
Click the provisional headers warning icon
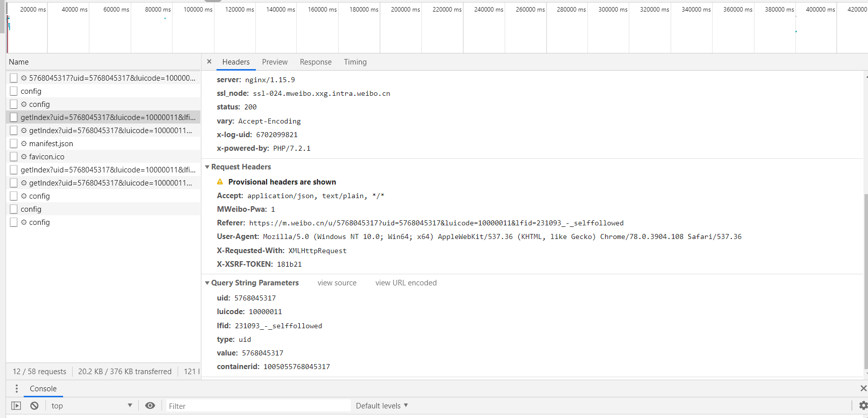tap(220, 182)
